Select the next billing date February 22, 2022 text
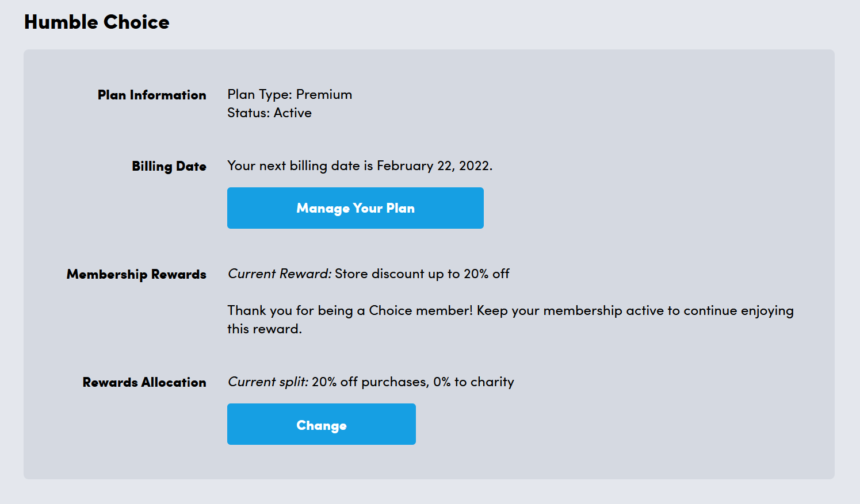Viewport: 860px width, 504px height. click(x=360, y=166)
